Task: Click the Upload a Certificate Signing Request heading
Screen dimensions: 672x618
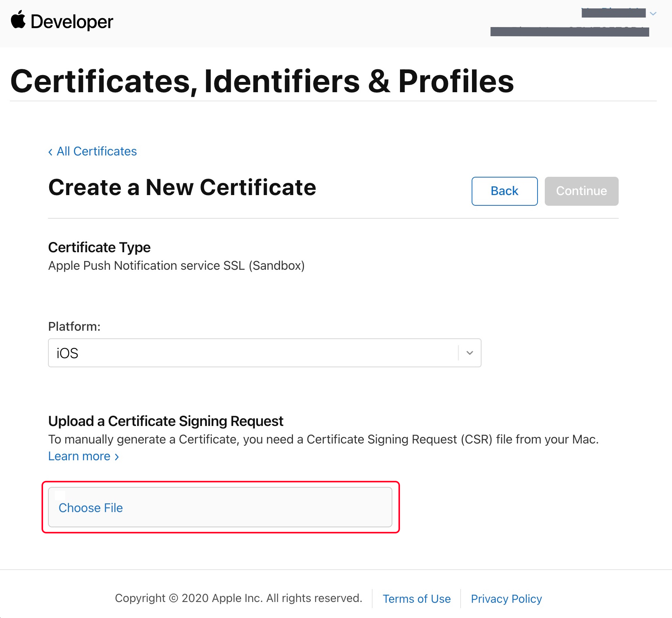Action: pos(166,421)
